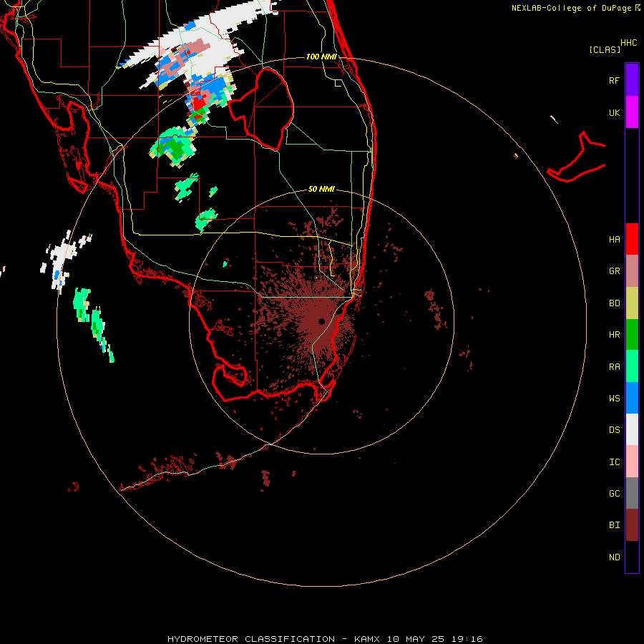This screenshot has height=644, width=644.
Task: Click the BI legend label
Action: click(x=614, y=525)
